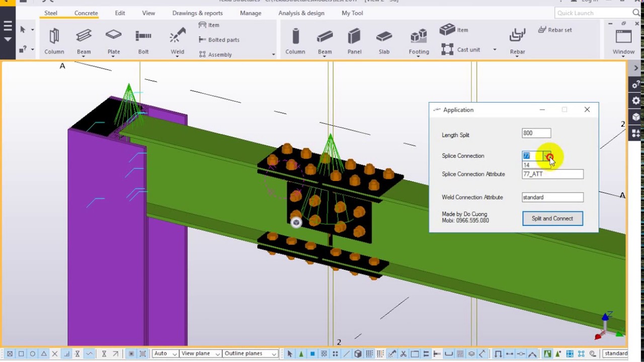Click the Bolted parts tool
The width and height of the screenshot is (644, 362).
[x=219, y=40]
